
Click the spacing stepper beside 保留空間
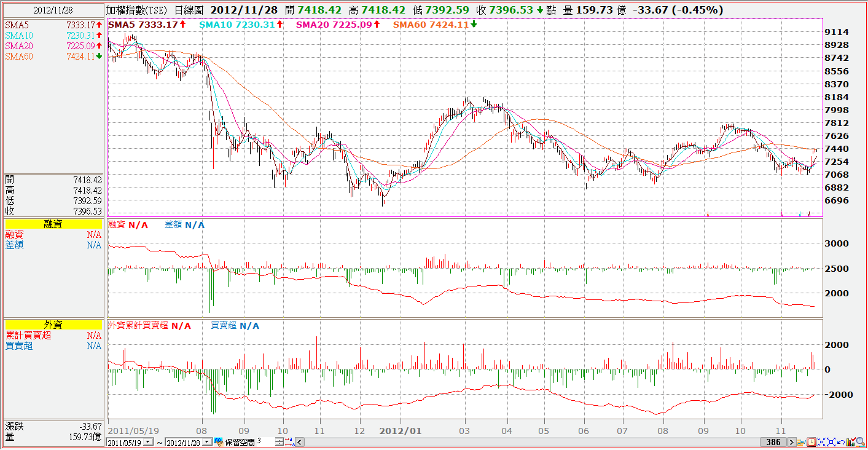280,442
